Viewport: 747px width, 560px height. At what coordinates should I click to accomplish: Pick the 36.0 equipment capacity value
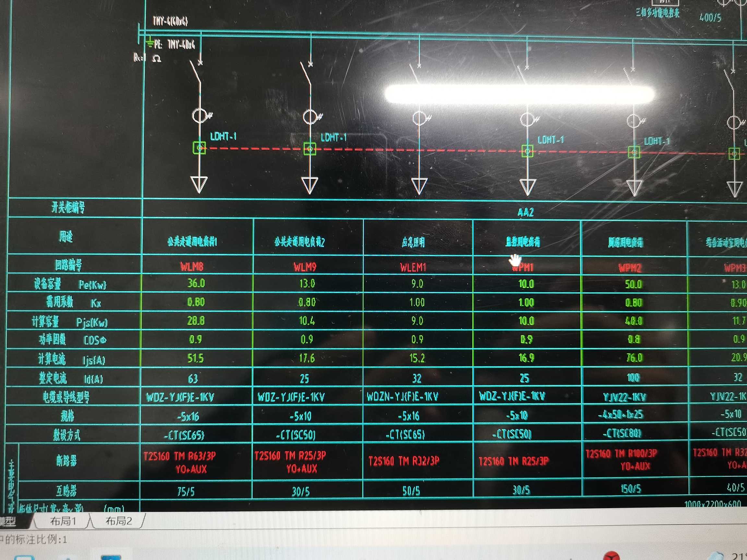tap(196, 283)
